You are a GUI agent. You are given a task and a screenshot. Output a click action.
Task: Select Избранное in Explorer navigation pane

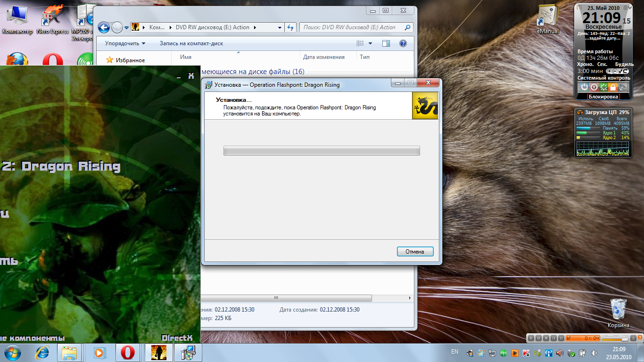click(x=126, y=60)
